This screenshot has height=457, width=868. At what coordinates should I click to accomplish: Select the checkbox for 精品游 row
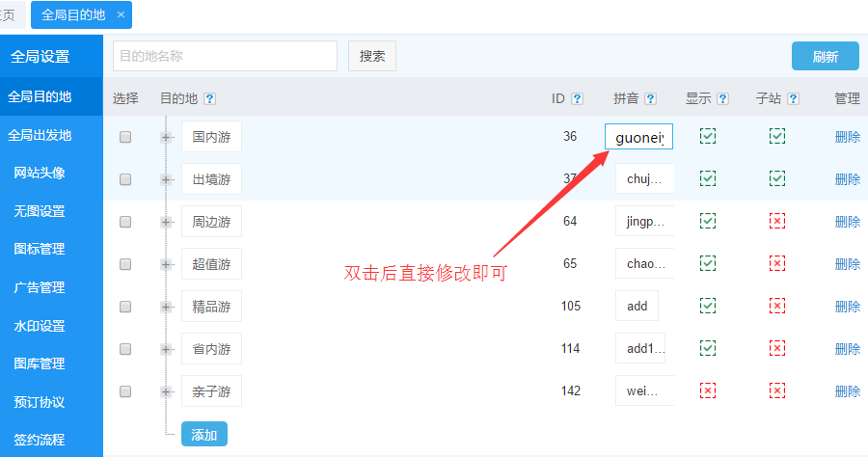[x=125, y=307]
